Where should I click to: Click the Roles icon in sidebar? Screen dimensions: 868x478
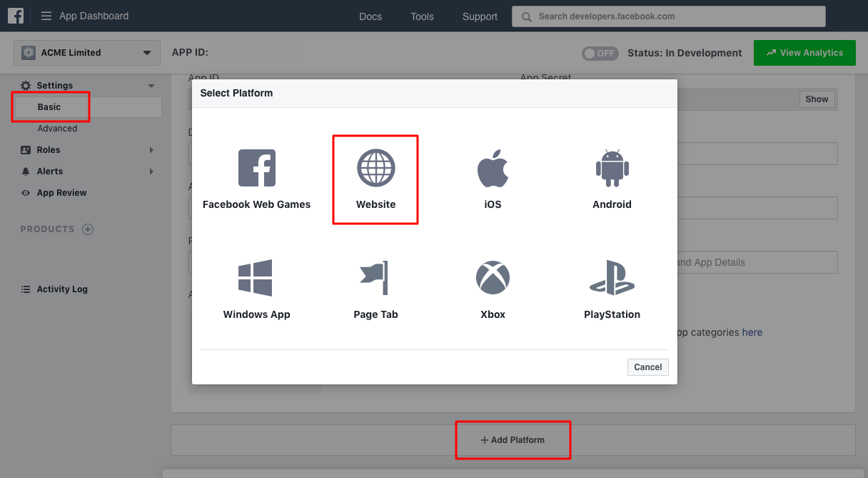coord(26,150)
